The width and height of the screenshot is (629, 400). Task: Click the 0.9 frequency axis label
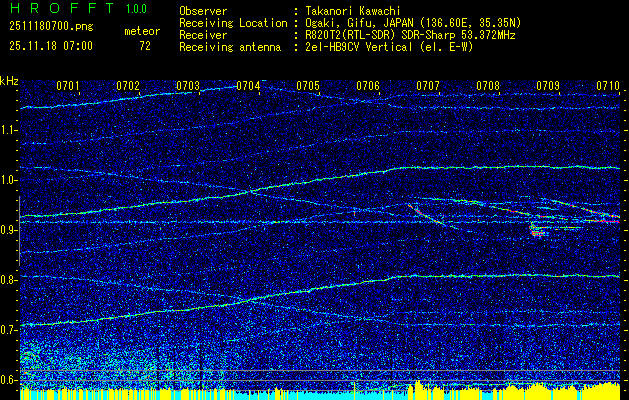(x=8, y=230)
